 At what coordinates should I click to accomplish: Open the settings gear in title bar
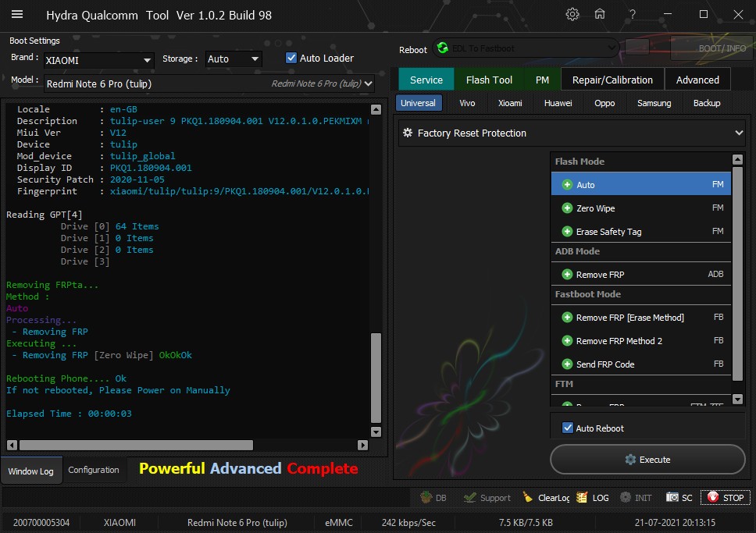(572, 15)
